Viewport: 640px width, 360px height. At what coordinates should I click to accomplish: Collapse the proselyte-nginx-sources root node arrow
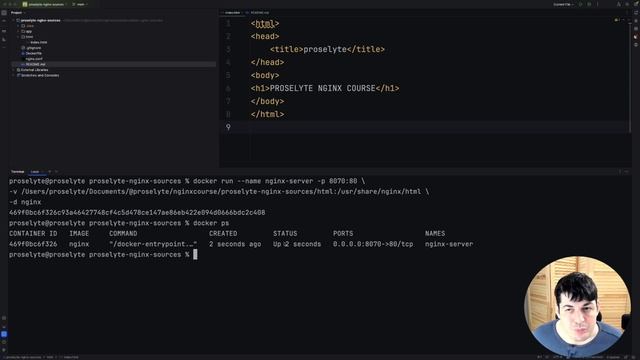[13, 20]
